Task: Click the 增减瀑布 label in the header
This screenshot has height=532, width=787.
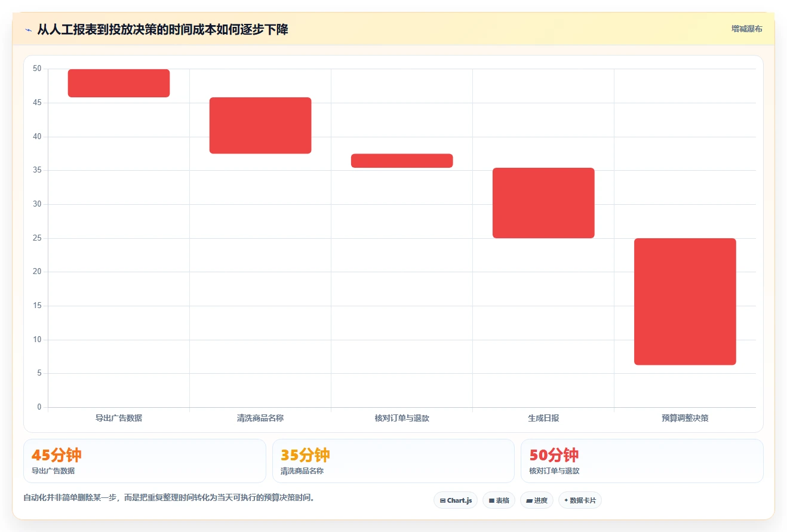Action: pos(746,29)
